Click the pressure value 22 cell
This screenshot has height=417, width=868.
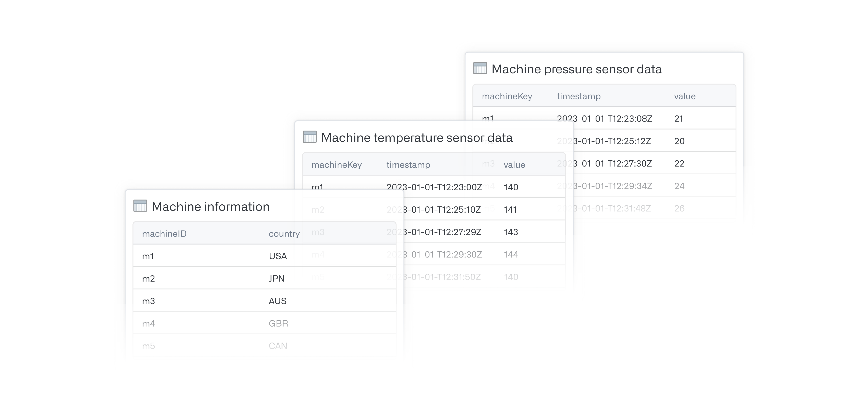pos(679,163)
